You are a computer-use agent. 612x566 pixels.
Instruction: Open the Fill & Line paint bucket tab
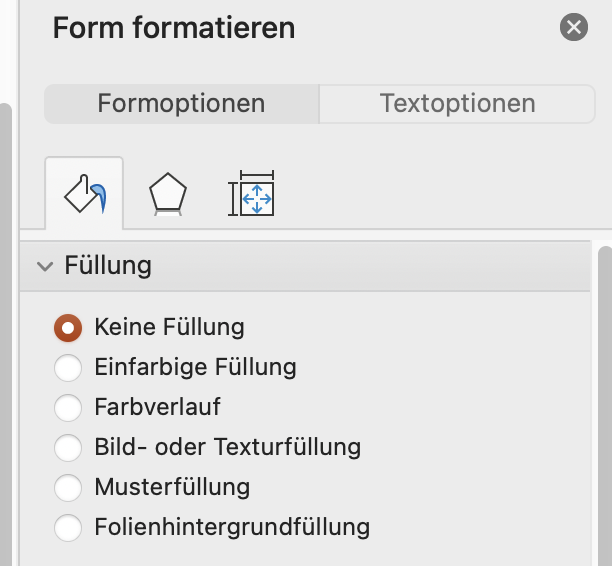84,193
